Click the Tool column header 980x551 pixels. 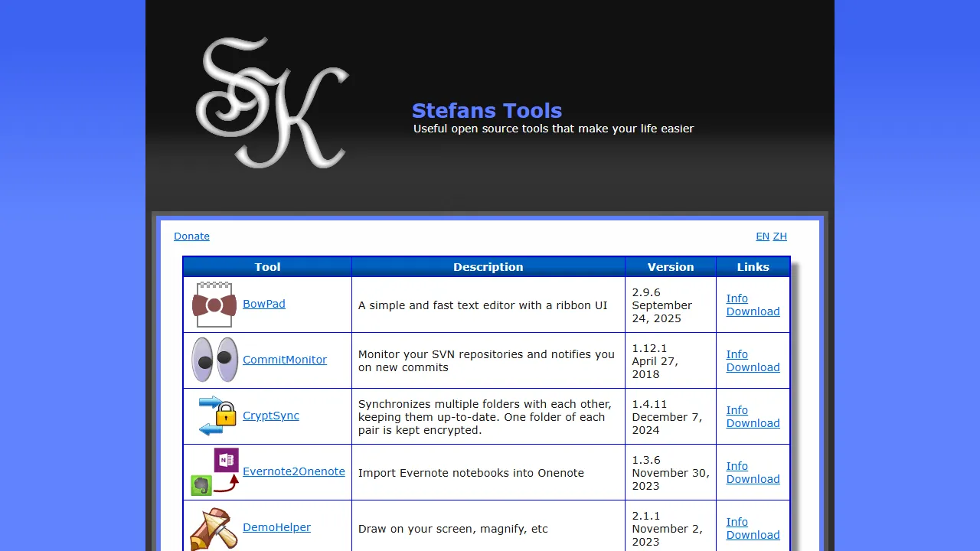click(266, 267)
